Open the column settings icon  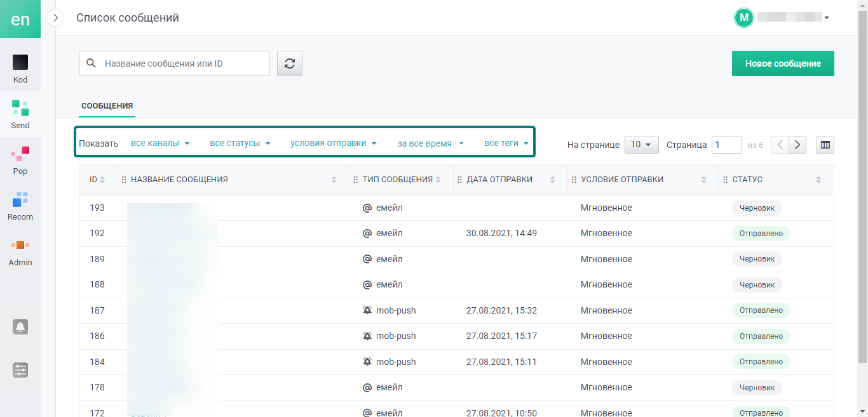tap(825, 145)
